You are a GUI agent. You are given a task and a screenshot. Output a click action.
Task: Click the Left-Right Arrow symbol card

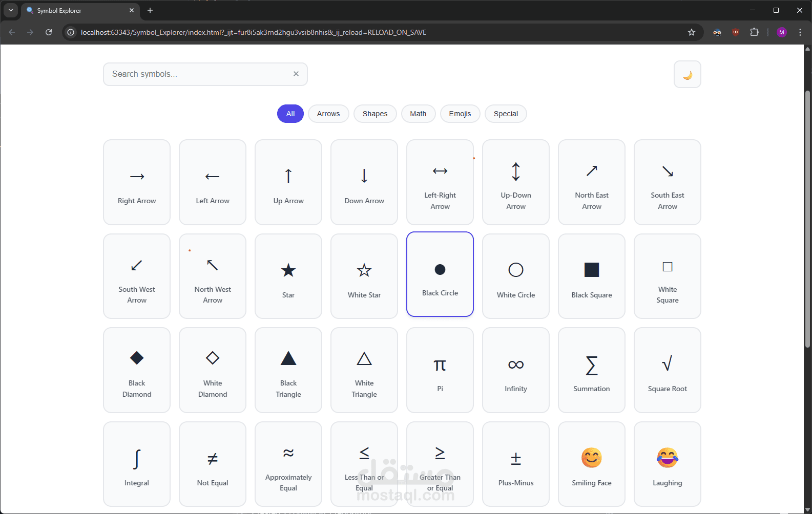(x=440, y=182)
